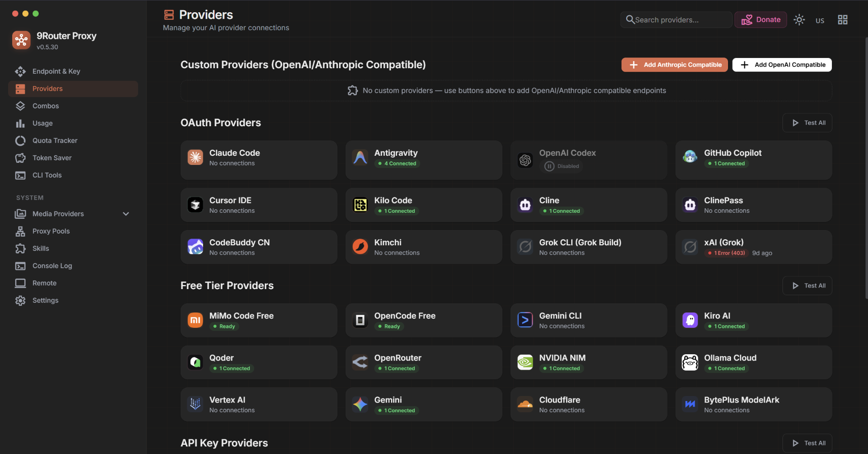868x454 pixels.
Task: Click the NVIDIA NIM logo icon
Action: click(x=525, y=362)
